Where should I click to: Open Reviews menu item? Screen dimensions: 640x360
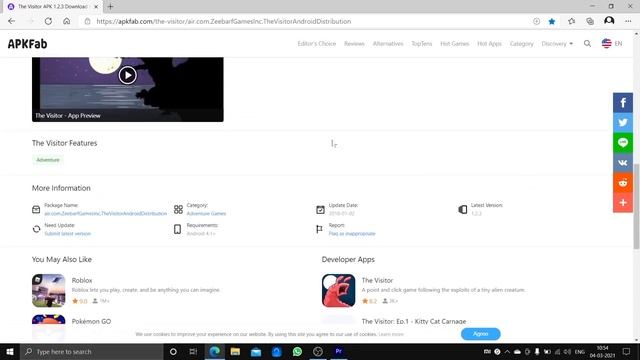354,44
